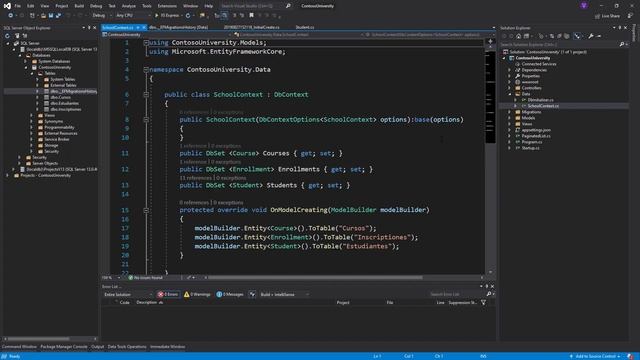Viewport: 640px width, 360px height.
Task: Select dbo.Cursos table in Object Explorer
Action: click(x=60, y=97)
